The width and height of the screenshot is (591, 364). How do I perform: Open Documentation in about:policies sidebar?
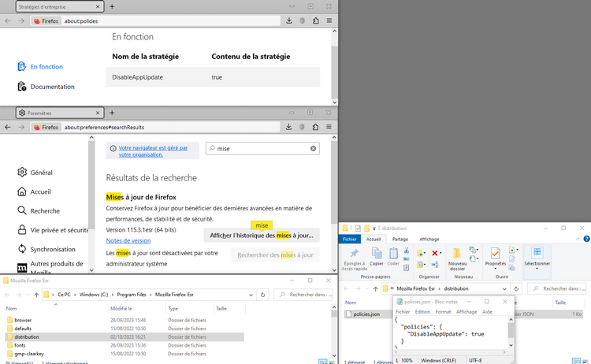coord(46,87)
